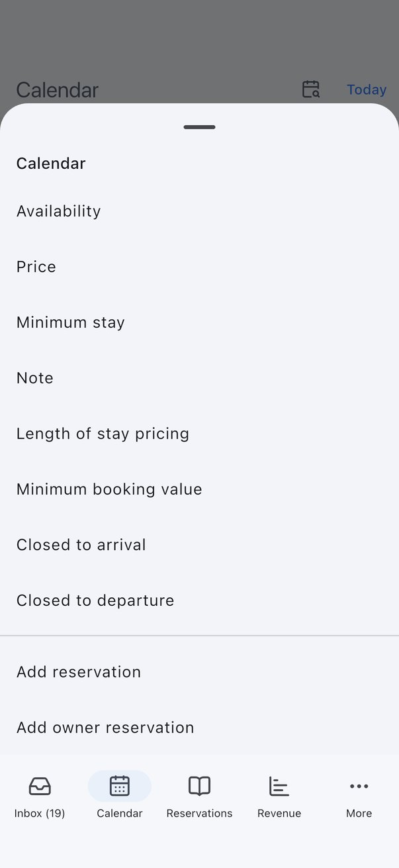
Task: Open the Reservations book icon
Action: coord(199,786)
